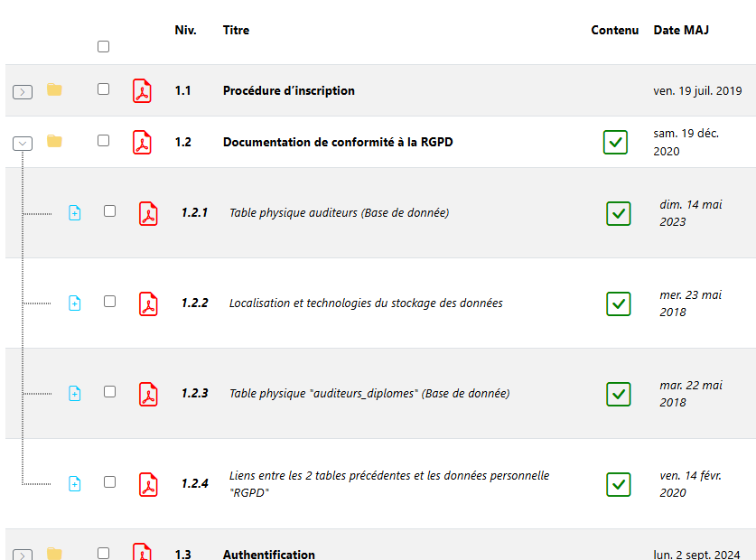Image resolution: width=756 pixels, height=560 pixels.
Task: Click folder icon of row 1.1
Action: pos(54,89)
